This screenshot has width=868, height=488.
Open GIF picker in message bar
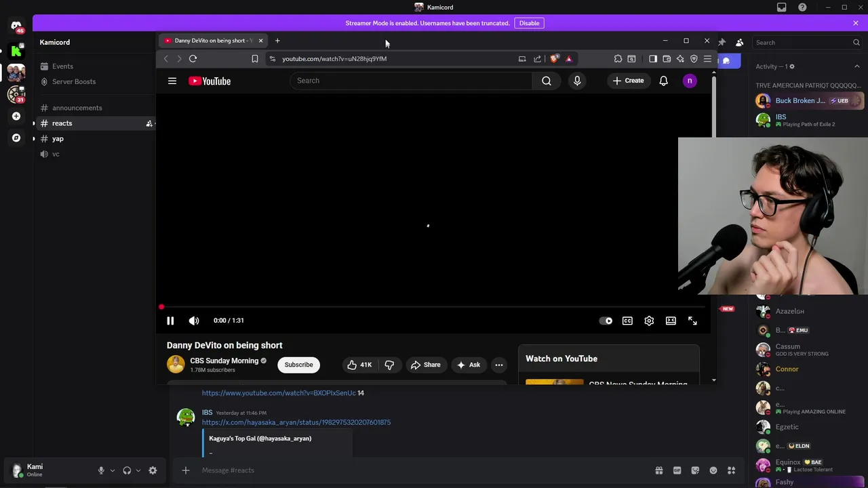pos(677,470)
